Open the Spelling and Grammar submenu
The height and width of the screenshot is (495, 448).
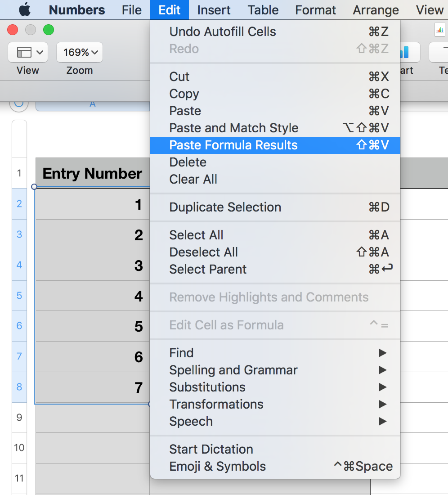click(275, 370)
